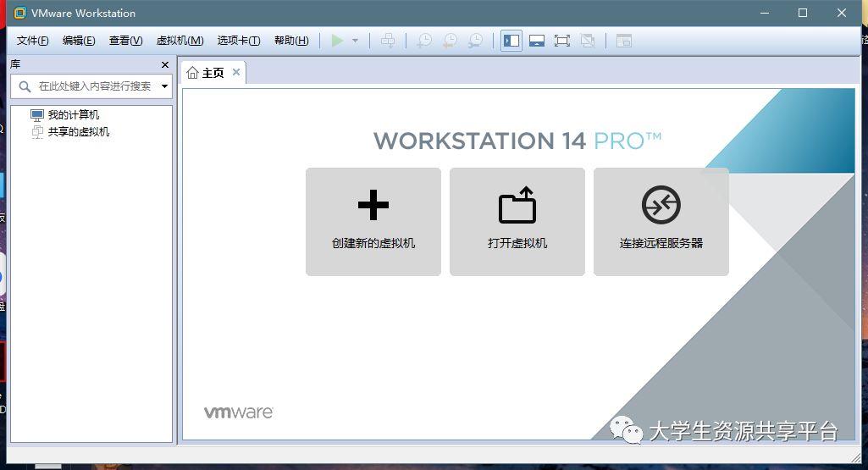Image resolution: width=868 pixels, height=470 pixels.
Task: Maximize the VMware Workstation window
Action: 803,13
